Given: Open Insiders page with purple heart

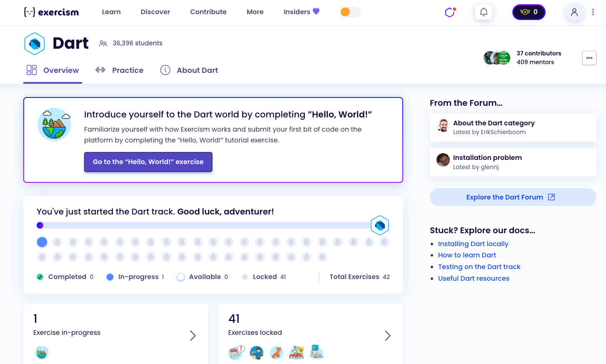Looking at the screenshot, I should click(302, 12).
